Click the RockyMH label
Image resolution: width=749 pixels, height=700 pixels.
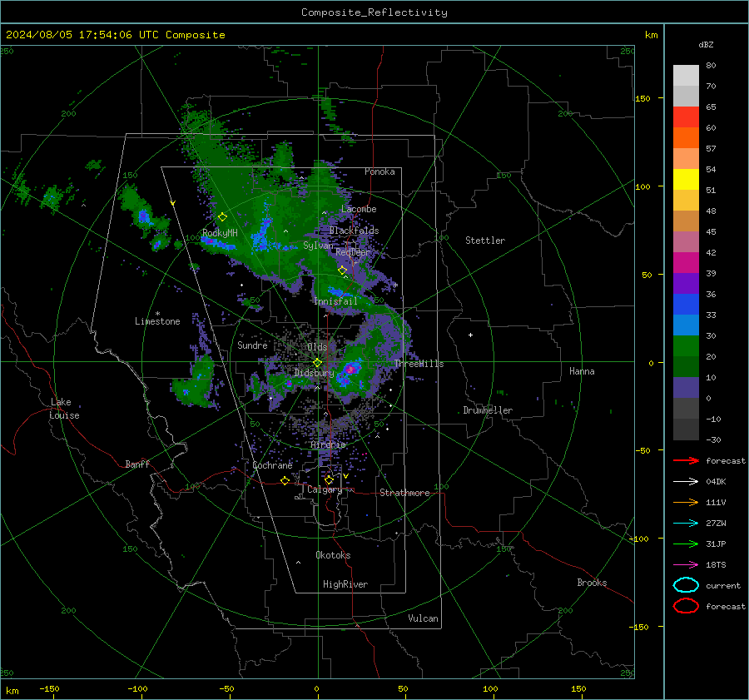(220, 233)
